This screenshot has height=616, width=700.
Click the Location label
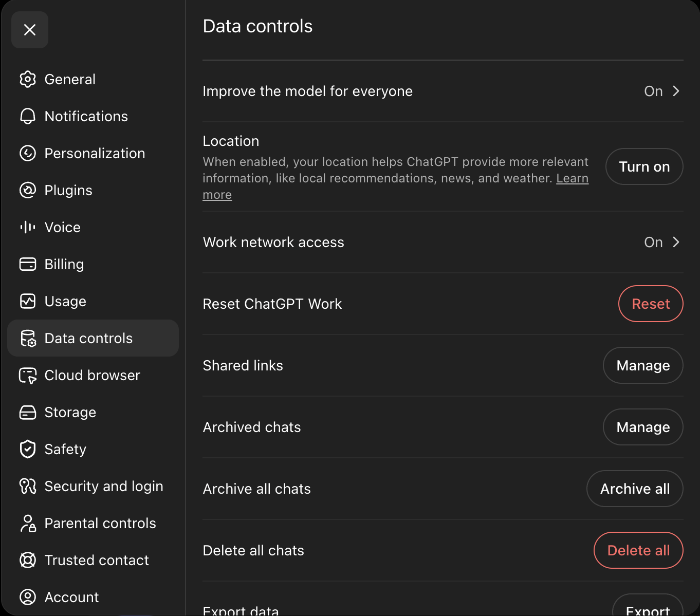[x=231, y=141]
